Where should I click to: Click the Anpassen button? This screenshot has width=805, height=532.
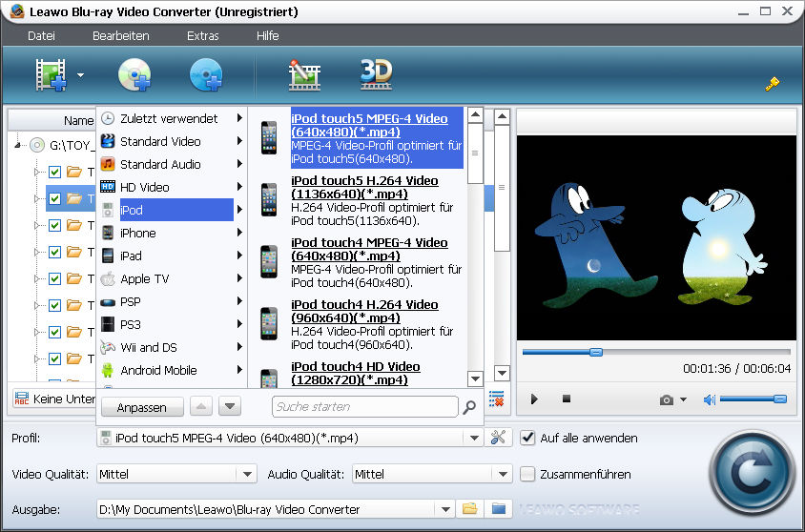tap(142, 407)
